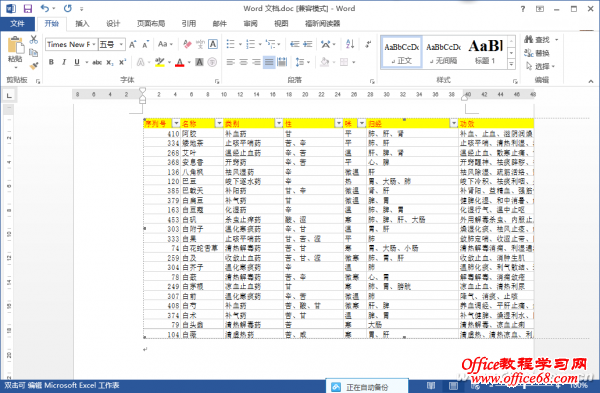
Task: Toggle underline formatting
Action: [x=77, y=62]
